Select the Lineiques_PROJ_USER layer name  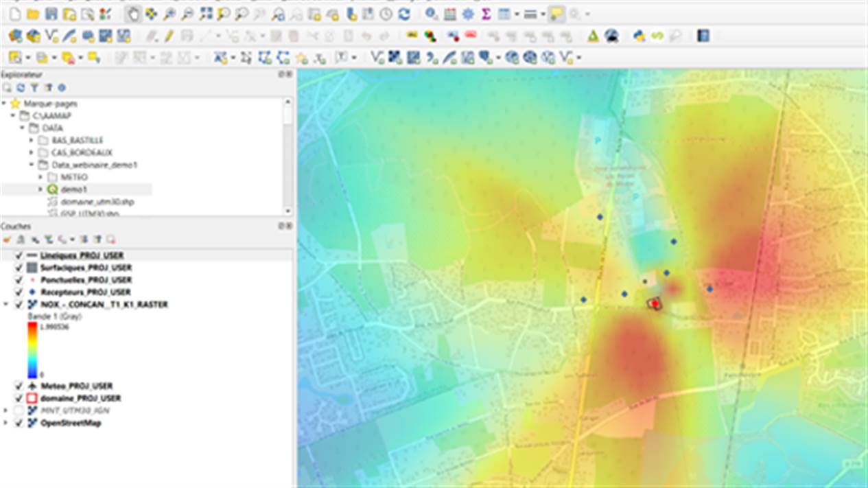(x=82, y=255)
